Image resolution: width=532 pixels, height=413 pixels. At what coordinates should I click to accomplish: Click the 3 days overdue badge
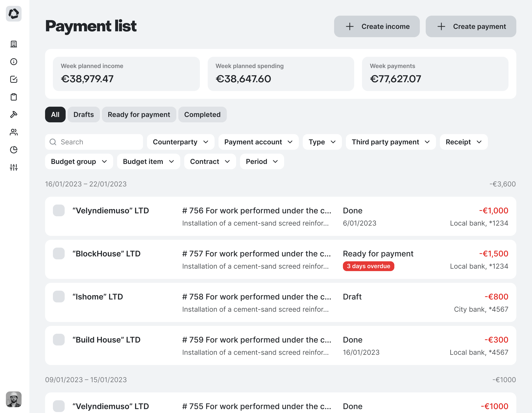(369, 266)
